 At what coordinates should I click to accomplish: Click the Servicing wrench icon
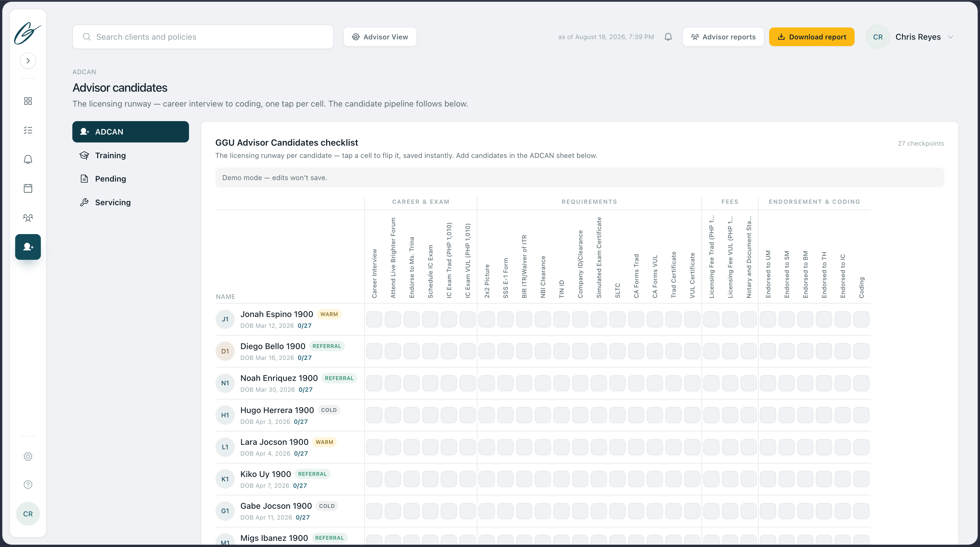click(x=84, y=202)
